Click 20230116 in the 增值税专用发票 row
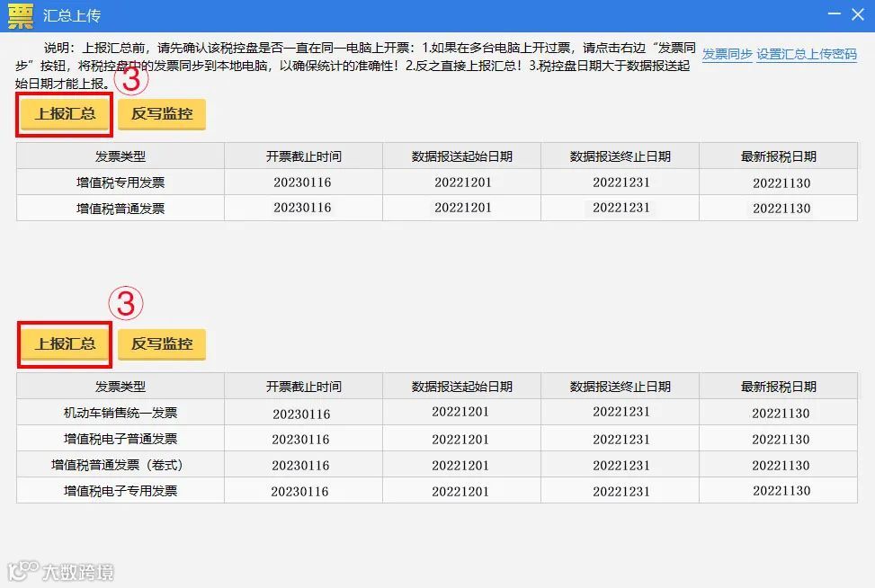Image resolution: width=875 pixels, height=588 pixels. [x=302, y=183]
